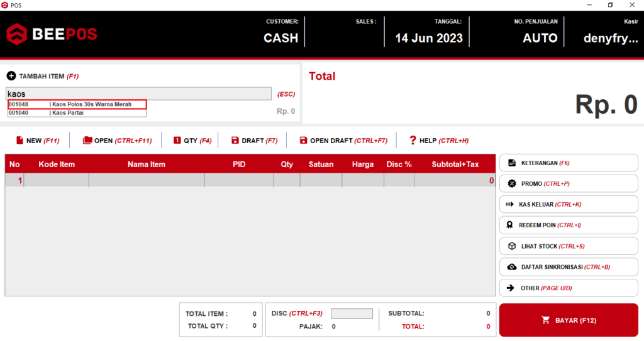Open HELP (CTRL+H)
This screenshot has height=341, width=644.
[x=439, y=140]
